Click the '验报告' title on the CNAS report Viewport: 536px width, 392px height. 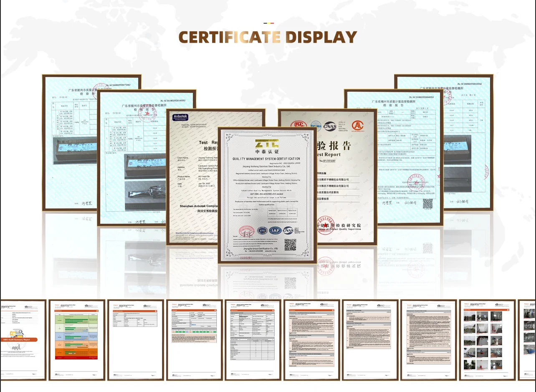click(x=334, y=146)
